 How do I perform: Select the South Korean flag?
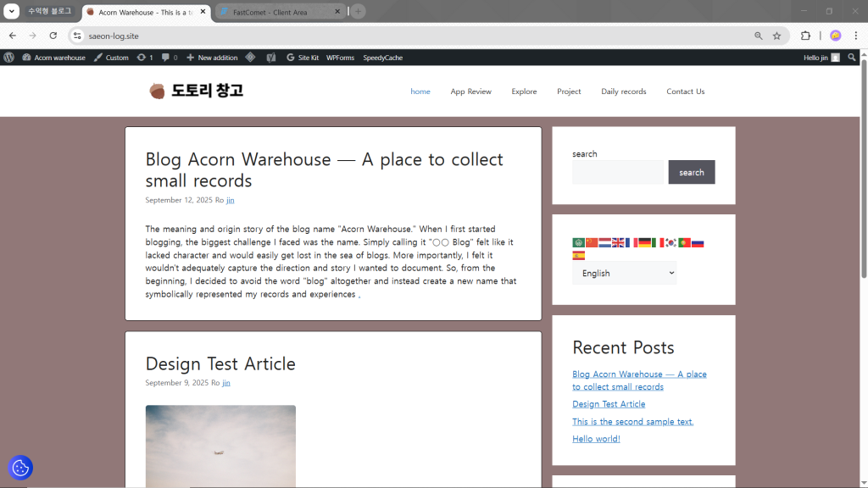(670, 242)
